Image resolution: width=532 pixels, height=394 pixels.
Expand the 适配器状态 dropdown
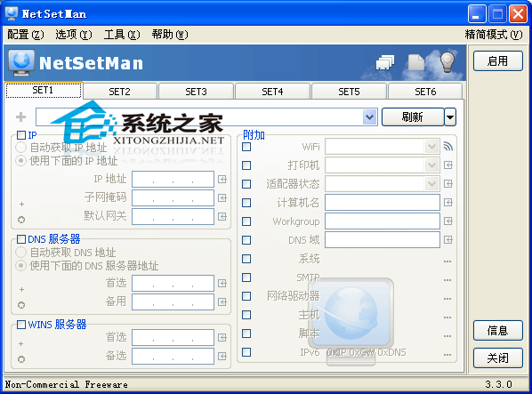(431, 184)
